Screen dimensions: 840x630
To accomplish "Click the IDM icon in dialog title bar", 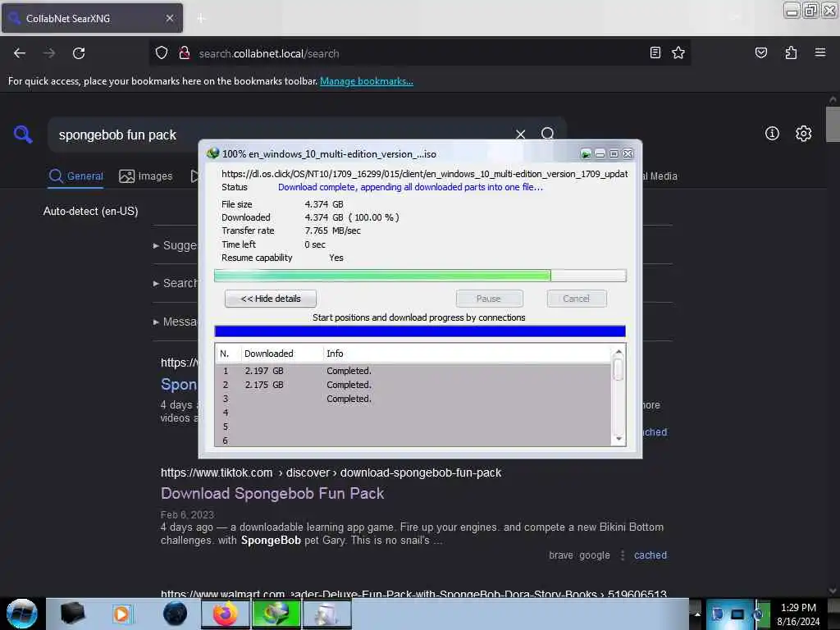I will coord(212,153).
